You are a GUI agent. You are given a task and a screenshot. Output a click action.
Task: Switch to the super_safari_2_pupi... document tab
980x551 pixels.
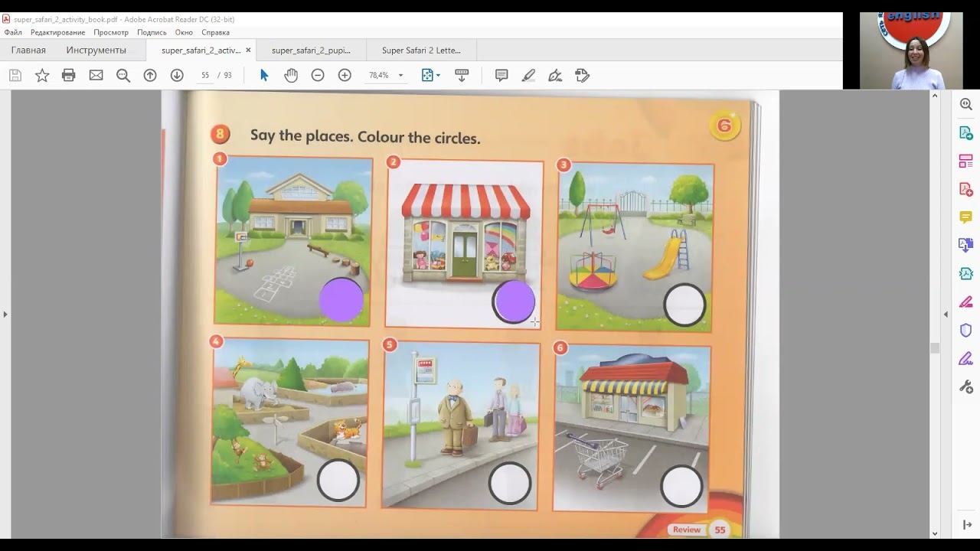[311, 51]
